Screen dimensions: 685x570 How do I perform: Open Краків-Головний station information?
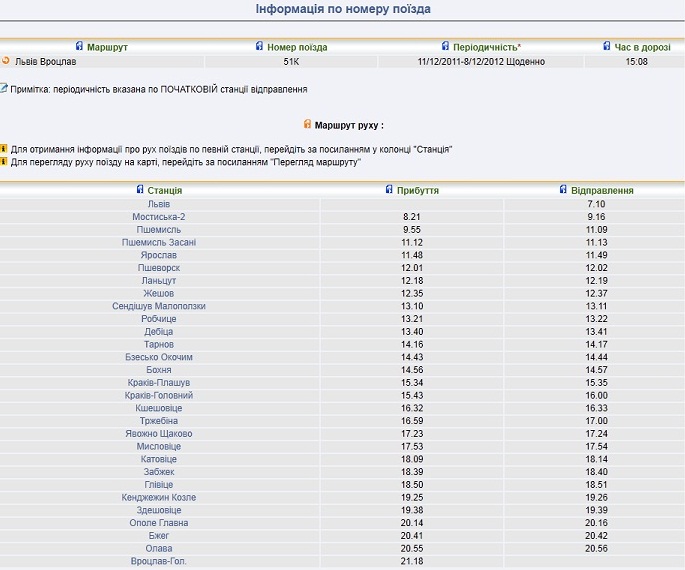coord(159,395)
